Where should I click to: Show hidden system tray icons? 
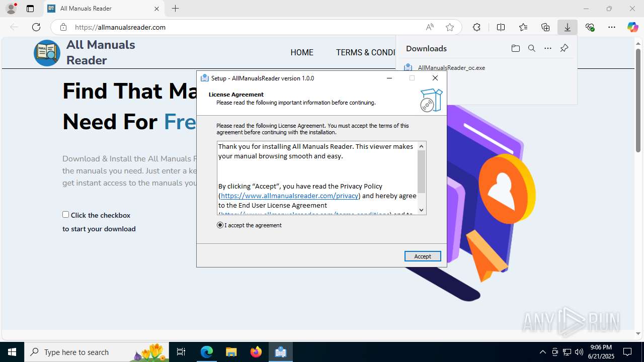[542, 352]
